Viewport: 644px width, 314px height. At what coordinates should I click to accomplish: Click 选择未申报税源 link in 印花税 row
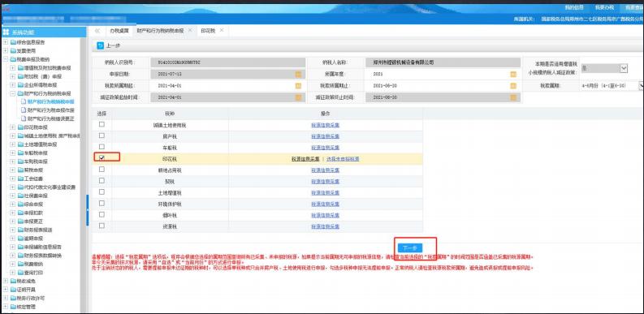pyautogui.click(x=343, y=158)
